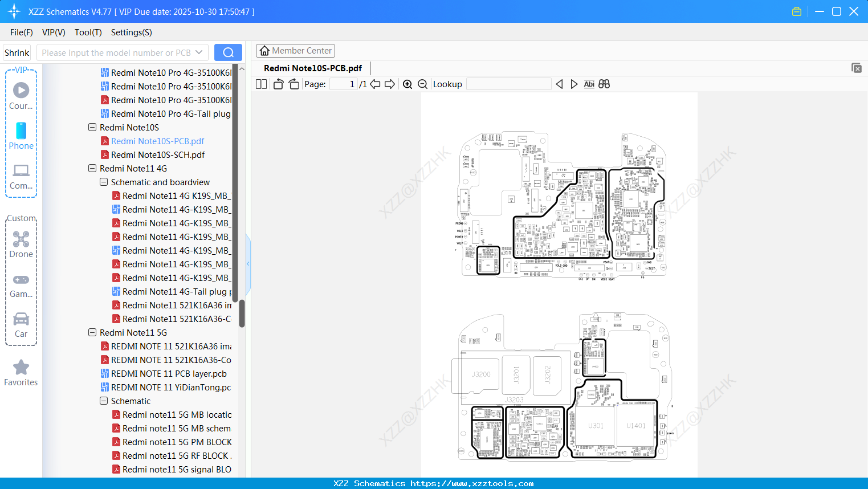Image resolution: width=868 pixels, height=489 pixels.
Task: Switch to the Redmi Note10S-PCB.pdf tab
Action: (313, 68)
